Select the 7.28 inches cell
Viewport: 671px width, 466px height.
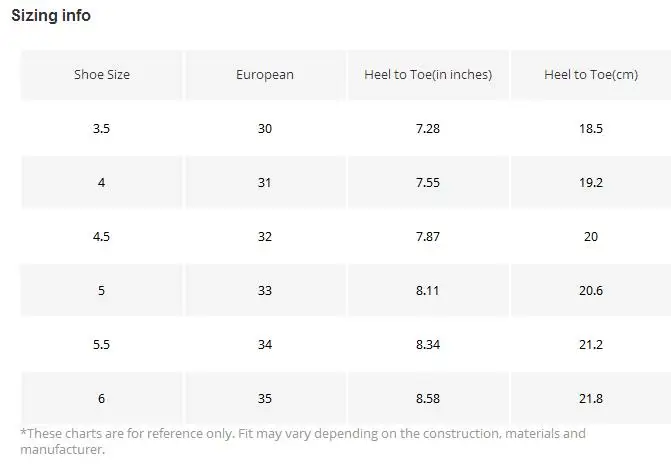(x=428, y=128)
